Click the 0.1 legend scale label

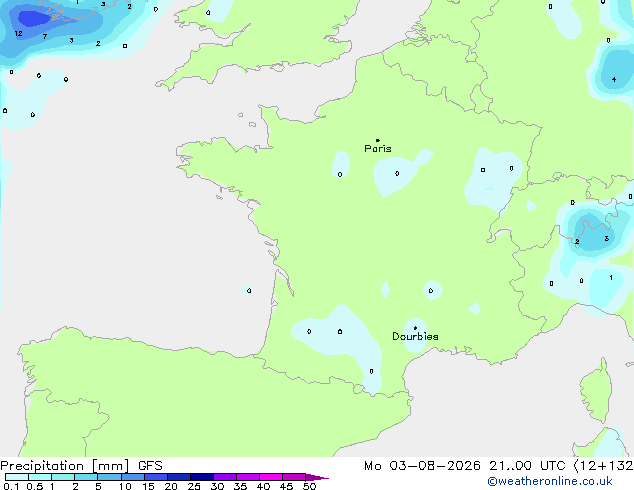pyautogui.click(x=11, y=486)
